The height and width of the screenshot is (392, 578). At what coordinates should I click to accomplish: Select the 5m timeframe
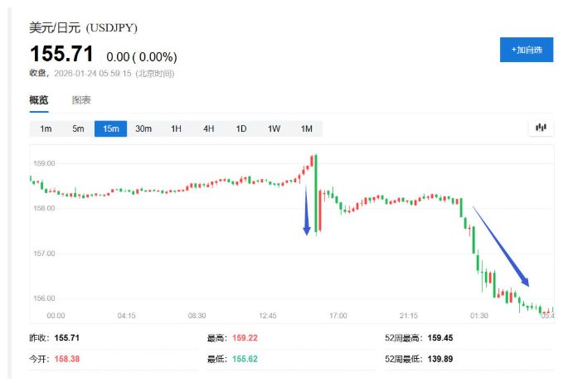click(78, 128)
